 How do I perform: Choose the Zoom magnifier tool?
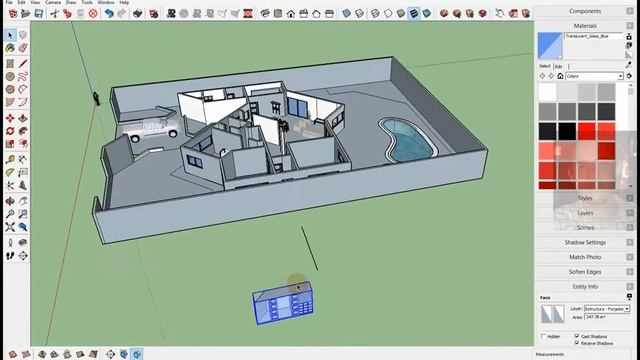10,214
